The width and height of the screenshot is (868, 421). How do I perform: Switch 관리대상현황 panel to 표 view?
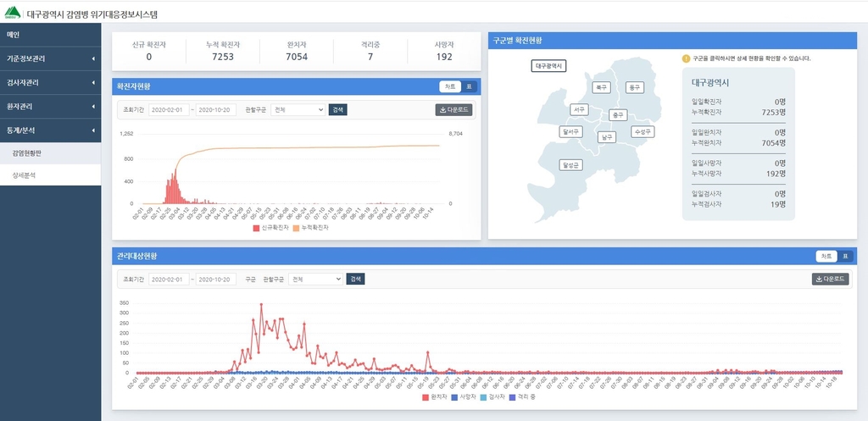[x=847, y=256]
